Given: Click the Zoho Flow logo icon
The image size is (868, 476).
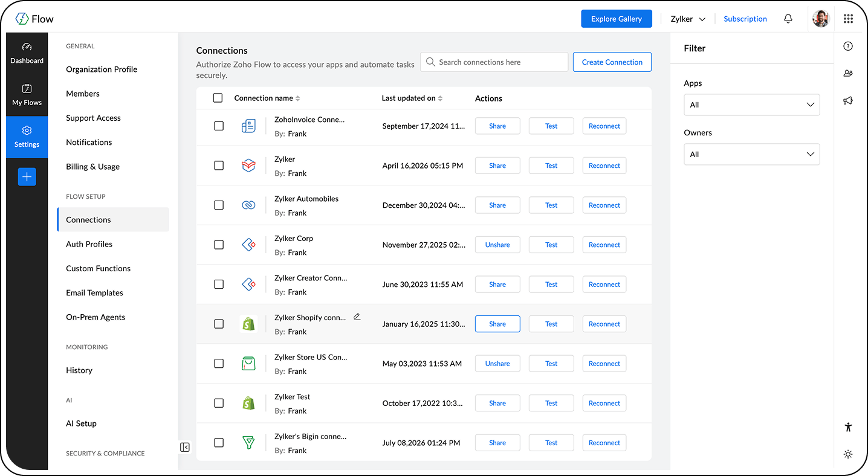Looking at the screenshot, I should click(x=22, y=19).
